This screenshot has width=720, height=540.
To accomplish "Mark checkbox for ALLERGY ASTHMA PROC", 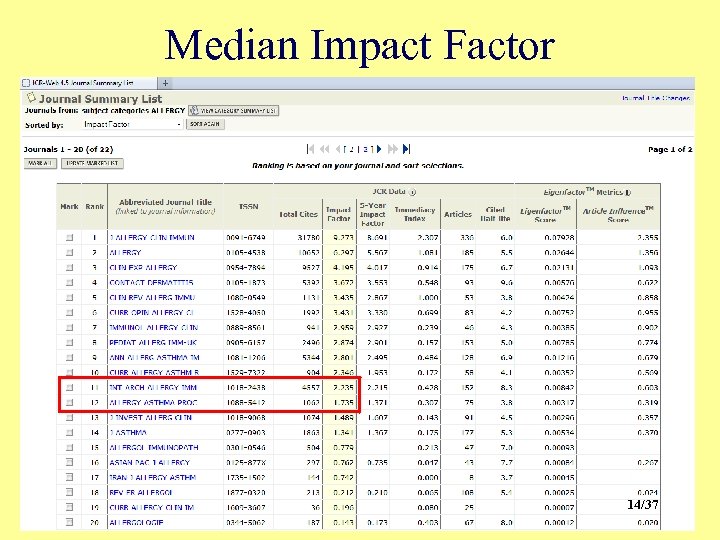I will point(69,403).
